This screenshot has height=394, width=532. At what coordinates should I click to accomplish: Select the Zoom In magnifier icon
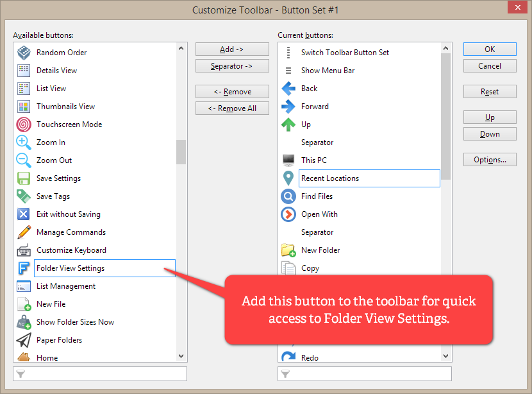click(24, 142)
